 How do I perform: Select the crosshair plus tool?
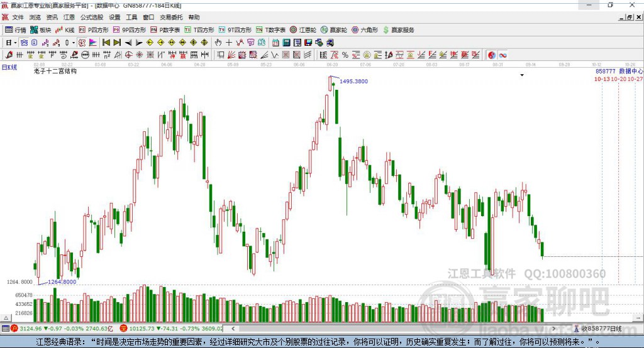coord(229,43)
